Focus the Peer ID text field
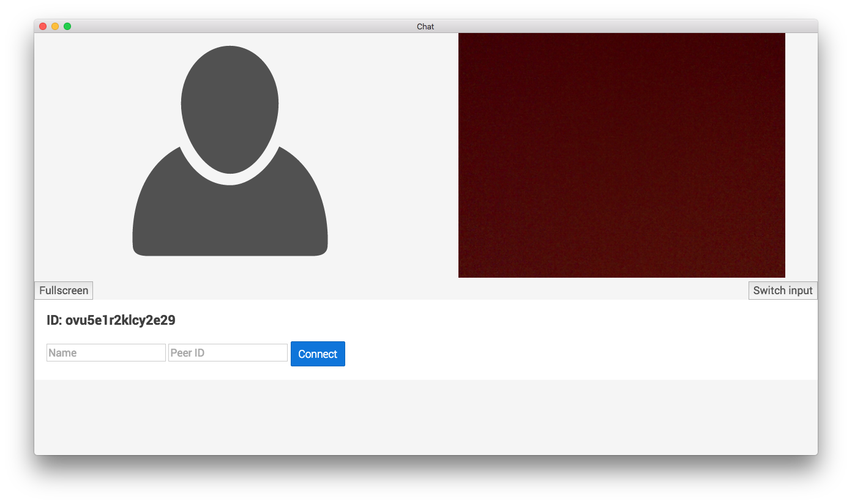Image resolution: width=852 pixels, height=504 pixels. point(228,353)
